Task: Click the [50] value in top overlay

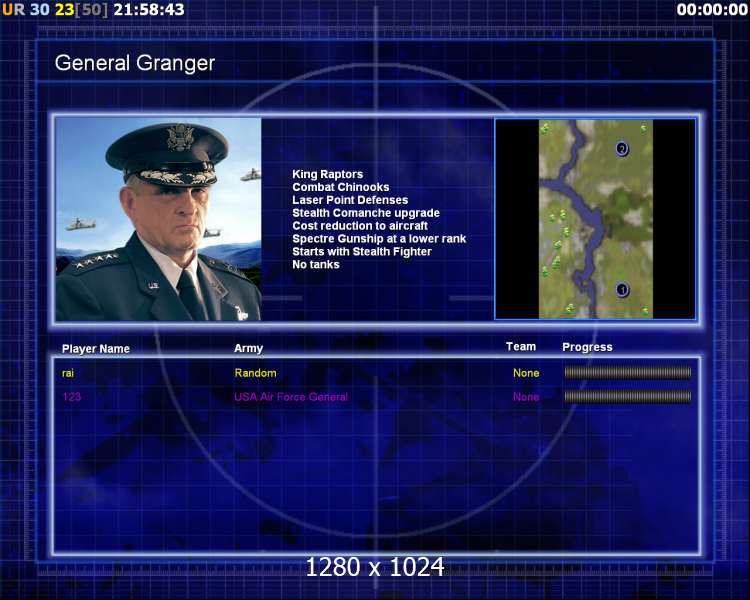Action: (92, 10)
